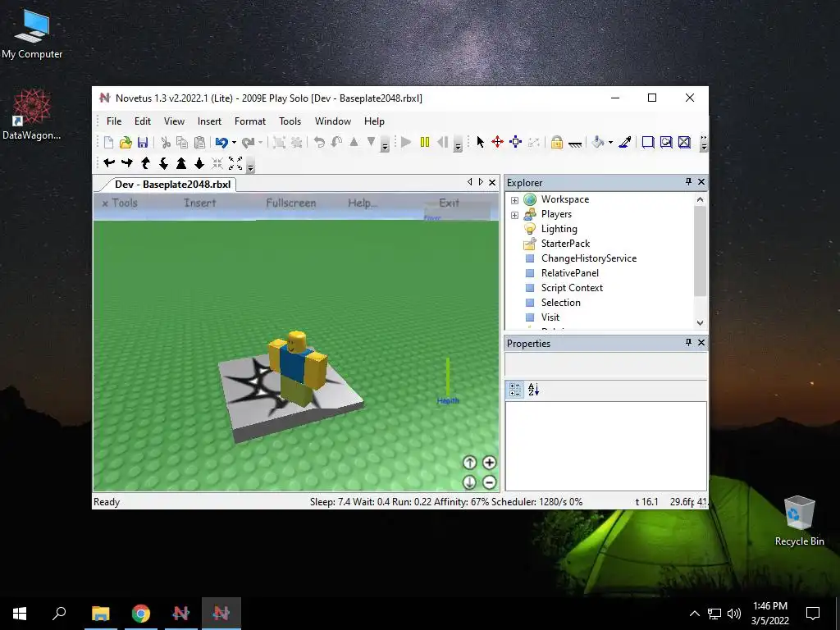Pause the simulation with yellow pause icon
840x630 pixels.
point(425,142)
